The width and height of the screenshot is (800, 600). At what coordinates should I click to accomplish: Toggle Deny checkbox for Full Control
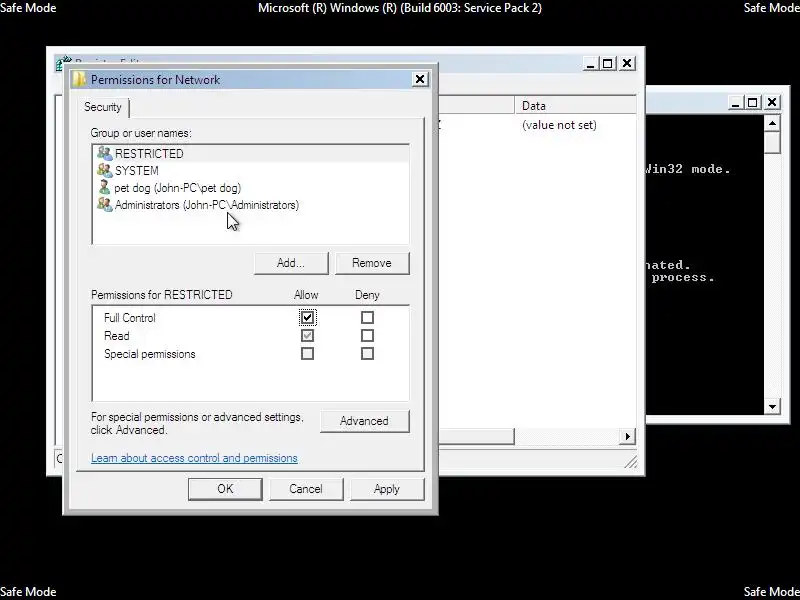tap(367, 317)
